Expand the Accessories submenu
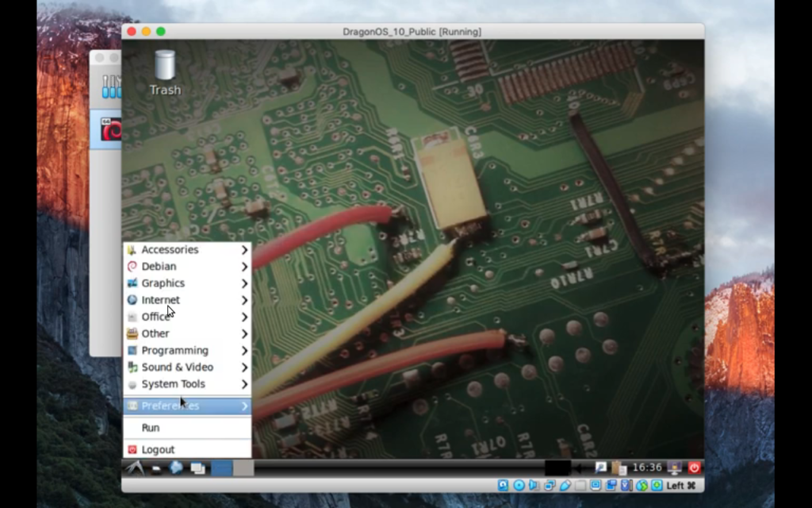 tap(187, 250)
